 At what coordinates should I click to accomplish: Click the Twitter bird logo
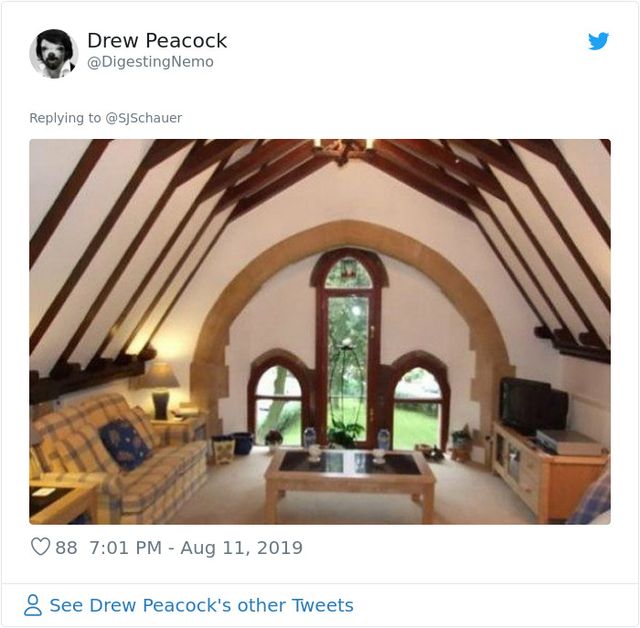point(598,41)
